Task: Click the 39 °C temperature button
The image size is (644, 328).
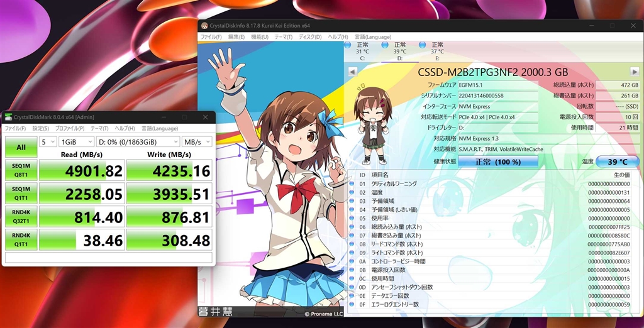Action: click(x=618, y=161)
